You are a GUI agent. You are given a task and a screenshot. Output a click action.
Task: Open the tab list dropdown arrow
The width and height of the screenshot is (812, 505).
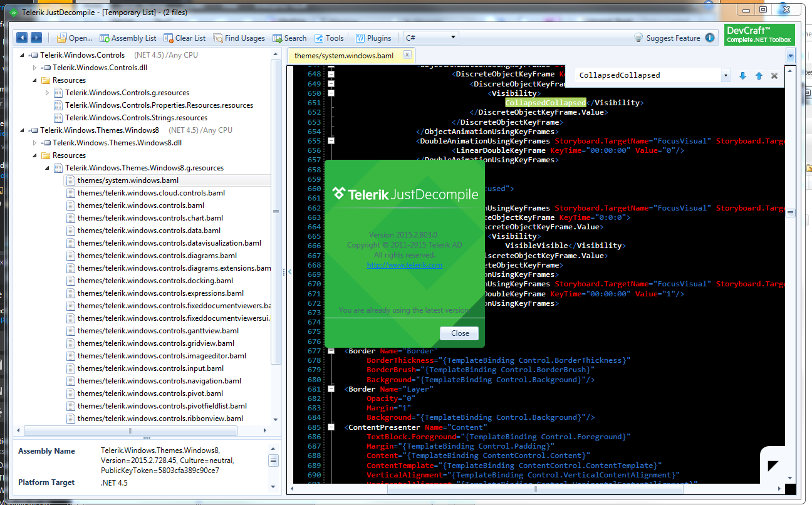[791, 56]
